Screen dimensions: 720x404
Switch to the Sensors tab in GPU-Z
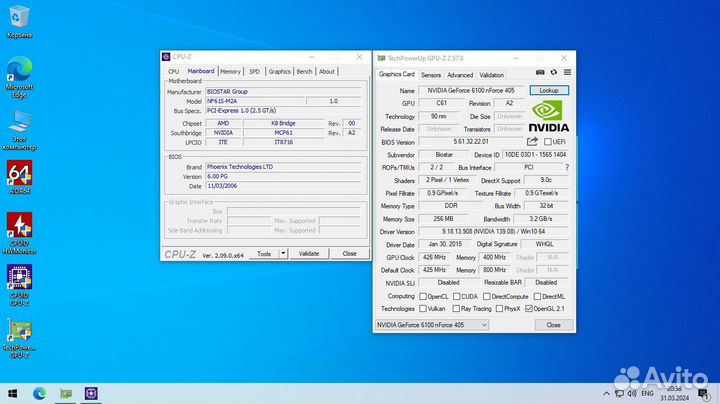click(431, 75)
